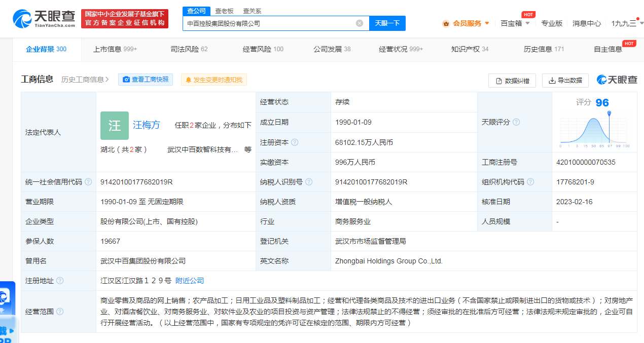Switch to the 司法风险 tab

pyautogui.click(x=189, y=49)
